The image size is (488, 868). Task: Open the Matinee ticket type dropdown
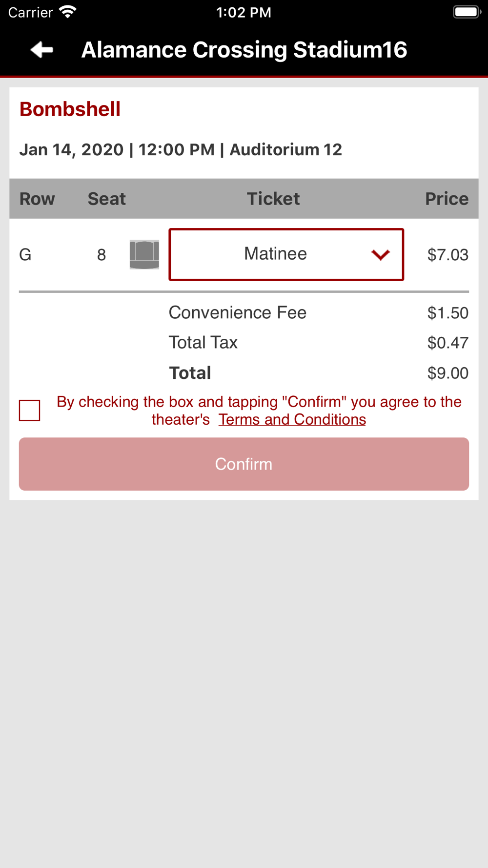click(x=286, y=254)
